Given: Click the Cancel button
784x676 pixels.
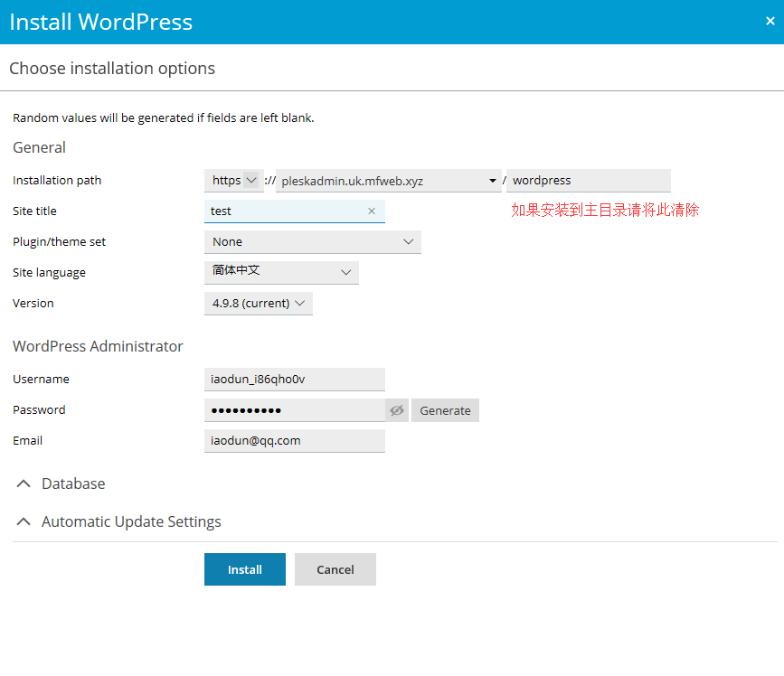Looking at the screenshot, I should point(335,569).
